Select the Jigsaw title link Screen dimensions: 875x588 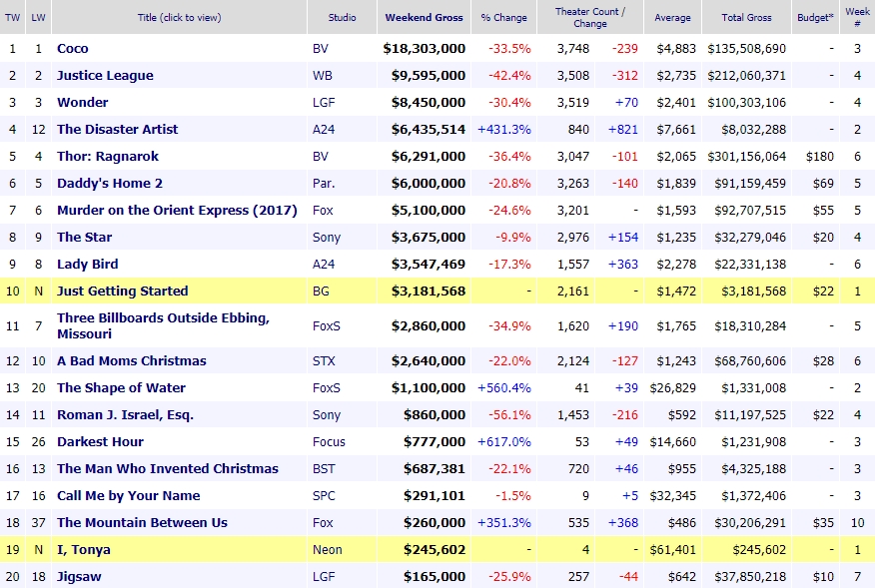[x=79, y=577]
